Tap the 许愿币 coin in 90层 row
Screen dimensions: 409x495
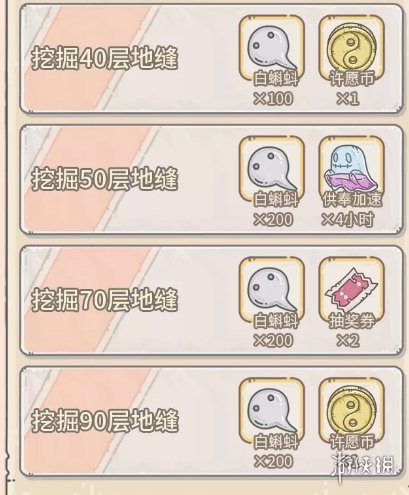(x=352, y=411)
